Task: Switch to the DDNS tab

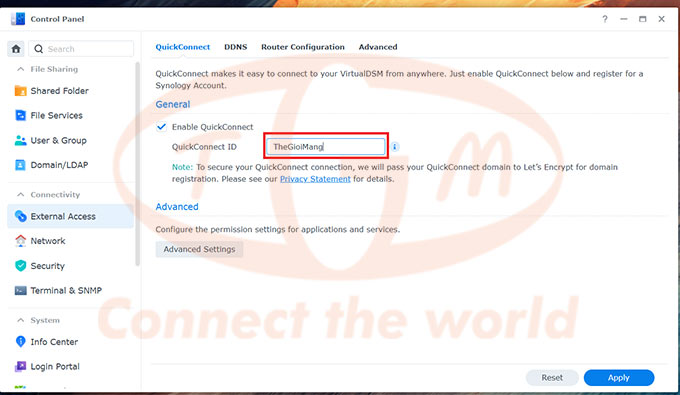Action: 235,47
